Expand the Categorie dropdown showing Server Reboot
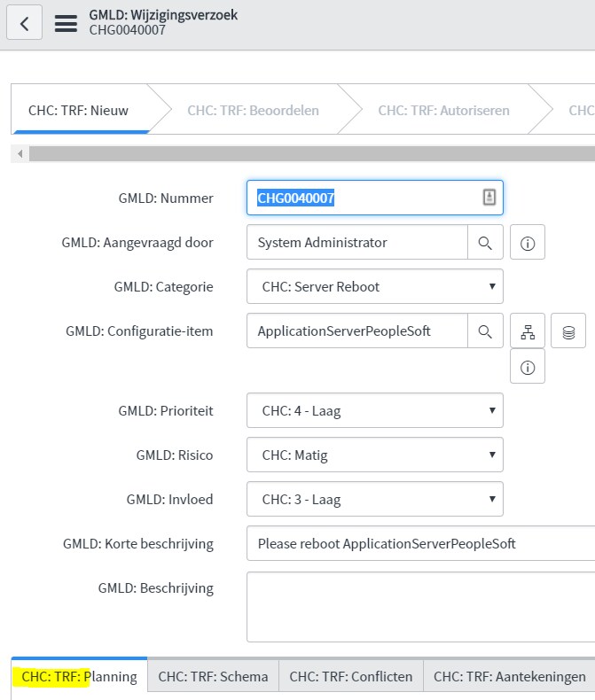 (375, 286)
